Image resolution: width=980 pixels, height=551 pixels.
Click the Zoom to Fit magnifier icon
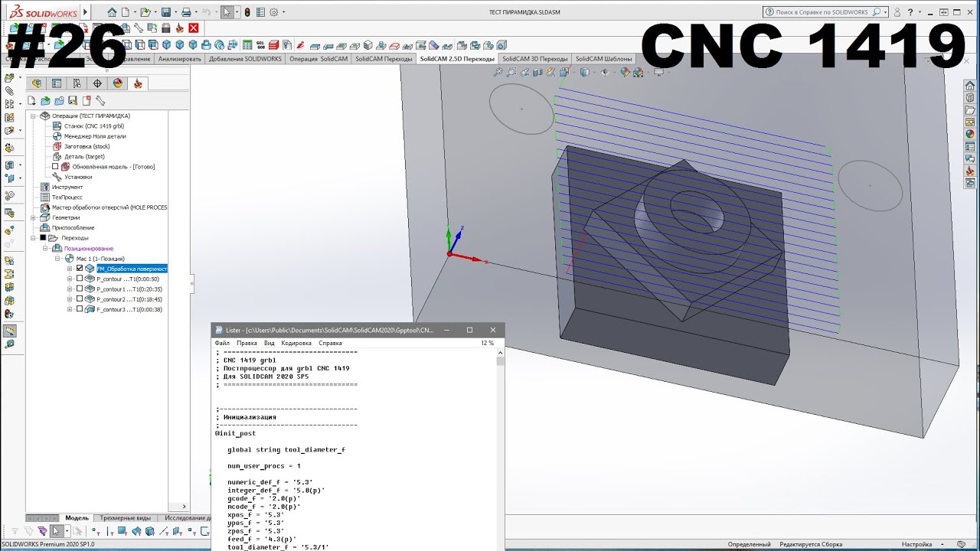coord(498,73)
